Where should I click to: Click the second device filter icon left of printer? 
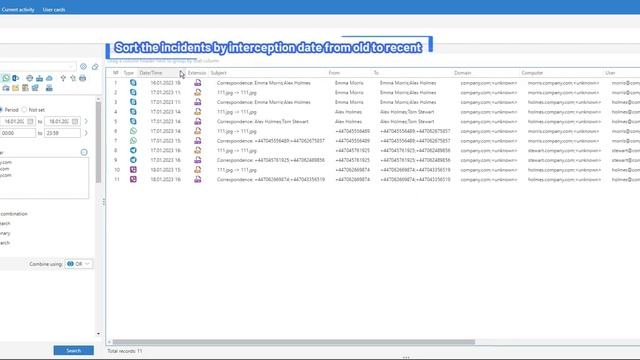[x=73, y=78]
